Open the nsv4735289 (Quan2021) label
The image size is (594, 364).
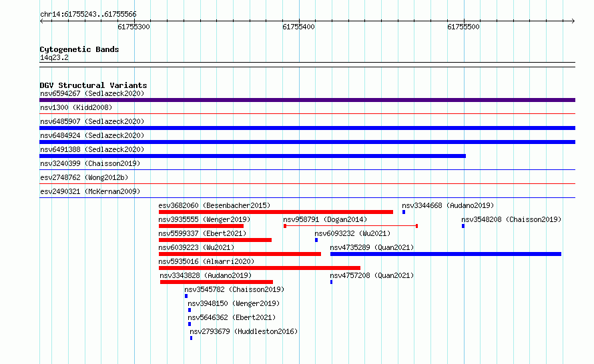point(372,247)
